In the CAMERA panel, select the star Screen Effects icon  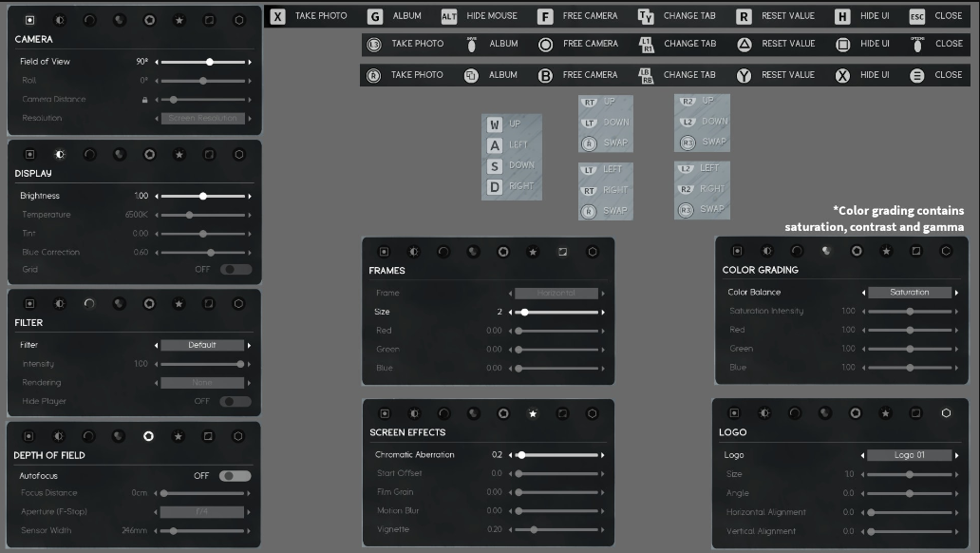[x=179, y=20]
